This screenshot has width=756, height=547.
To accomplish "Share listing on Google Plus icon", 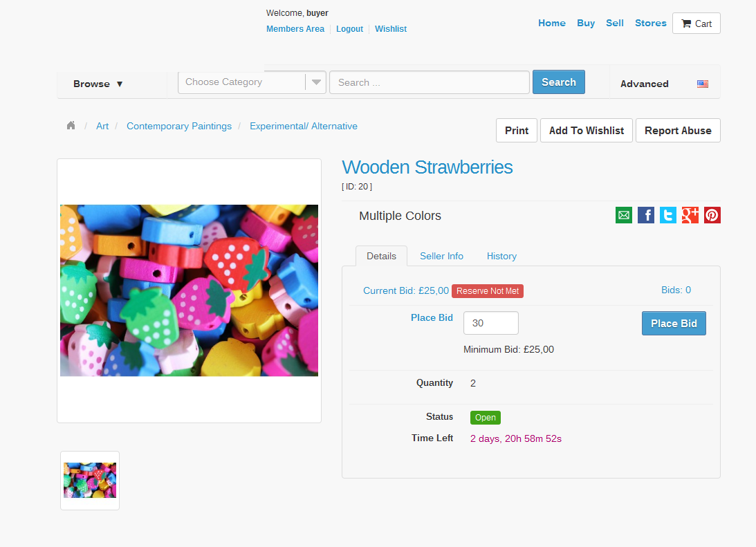I will [690, 215].
